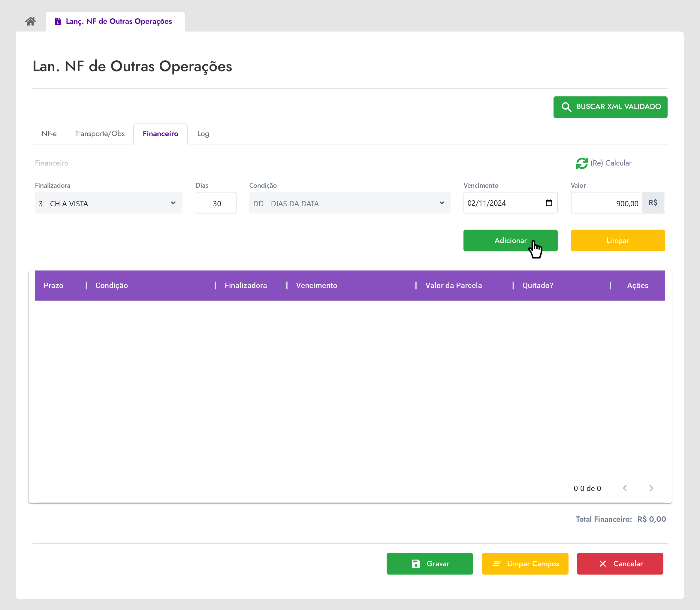This screenshot has width=700, height=610.
Task: Open the Vencimento calendar picker icon
Action: tap(549, 203)
